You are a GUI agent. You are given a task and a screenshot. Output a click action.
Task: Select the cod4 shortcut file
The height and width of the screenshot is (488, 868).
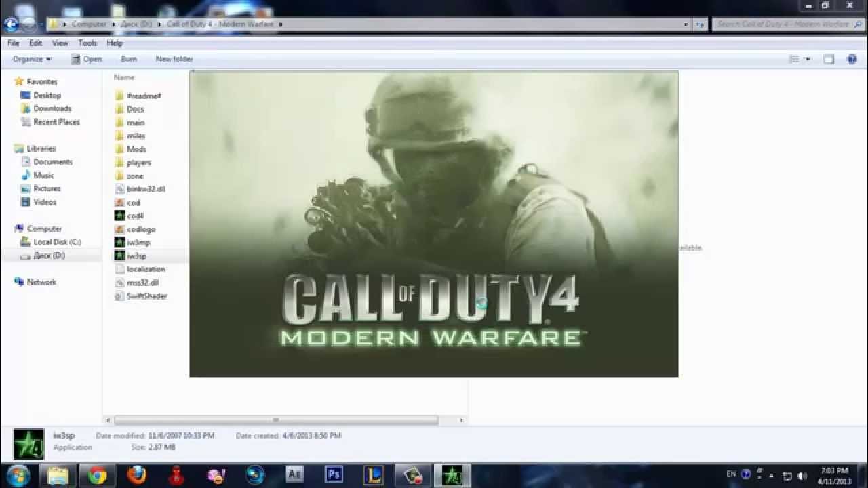[x=130, y=216]
